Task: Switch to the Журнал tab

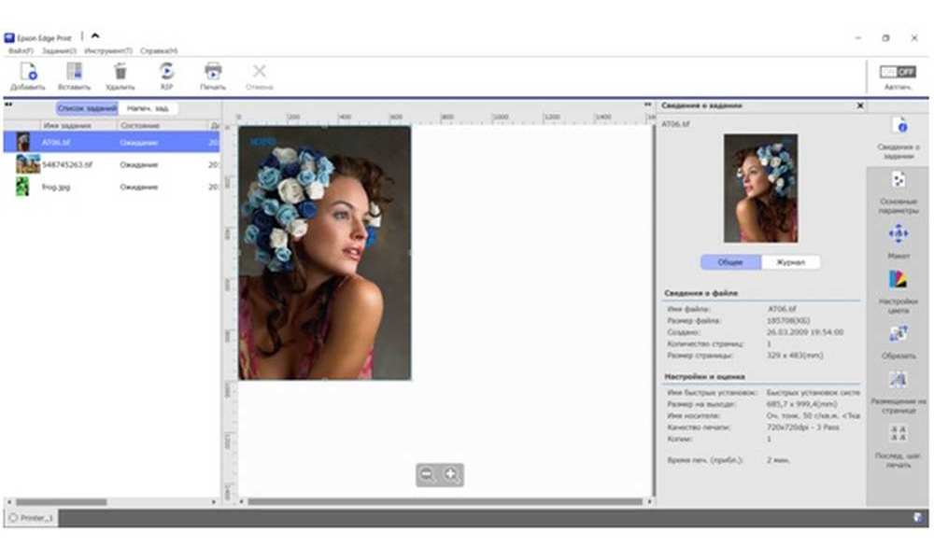Action: click(x=790, y=262)
